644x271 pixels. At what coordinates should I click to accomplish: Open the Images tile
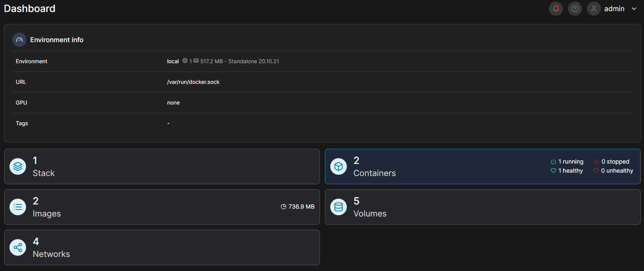[x=162, y=207]
